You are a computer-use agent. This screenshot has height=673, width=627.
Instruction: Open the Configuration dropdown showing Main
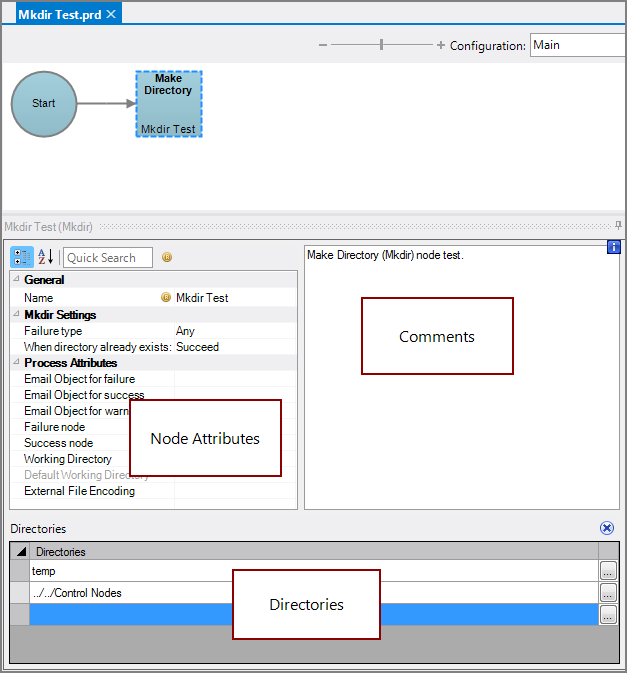578,45
